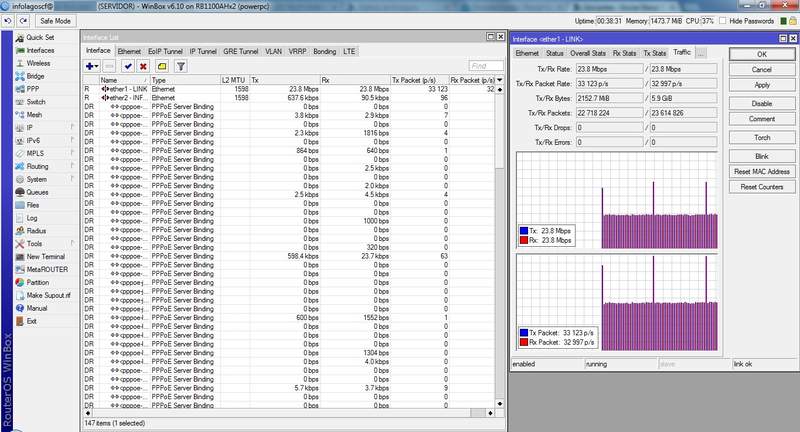
Task: Click the red X Disable icon
Action: (143, 66)
